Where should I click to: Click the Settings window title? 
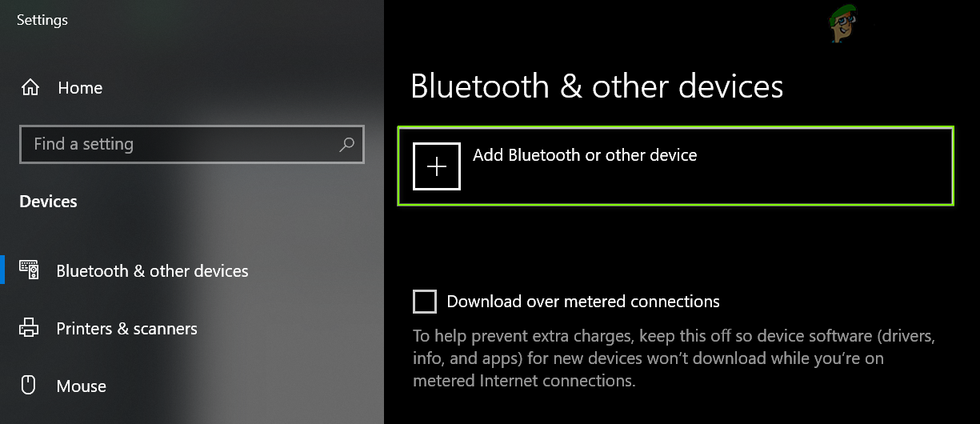point(42,20)
